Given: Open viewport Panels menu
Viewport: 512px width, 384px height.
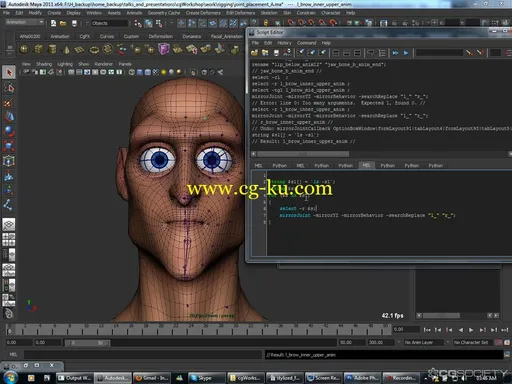Looking at the screenshot, I should pos(125,64).
